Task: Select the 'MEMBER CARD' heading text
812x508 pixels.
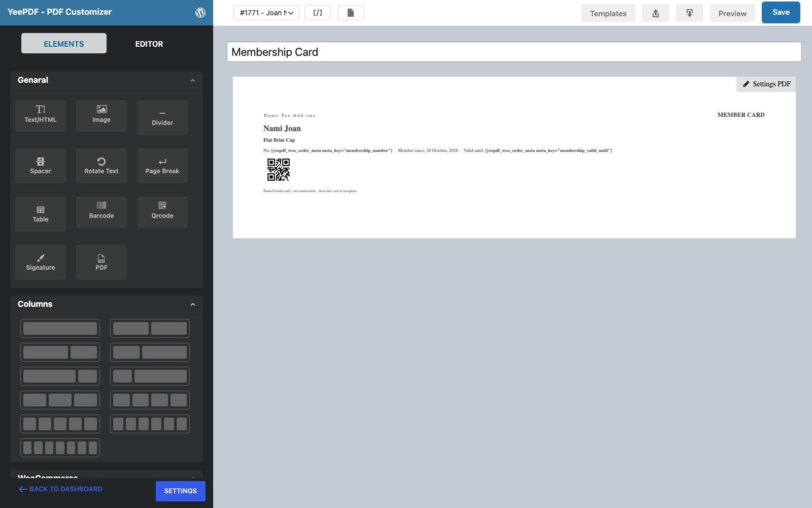Action: pos(741,115)
